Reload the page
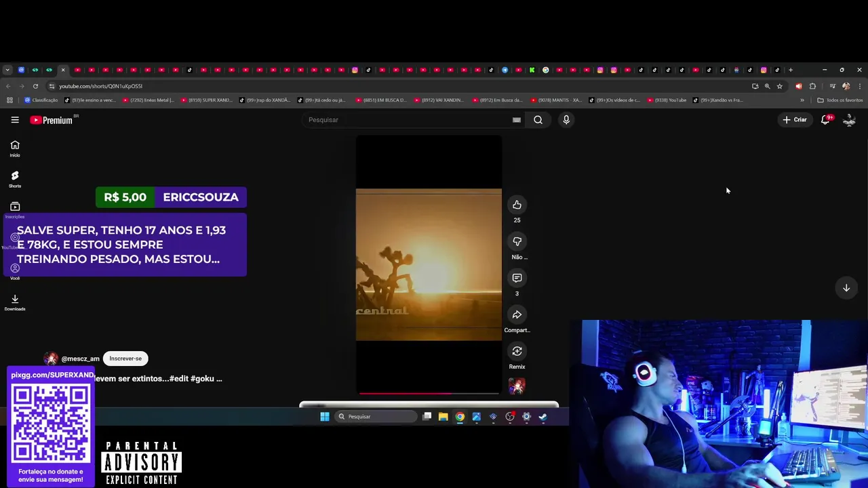 35,86
